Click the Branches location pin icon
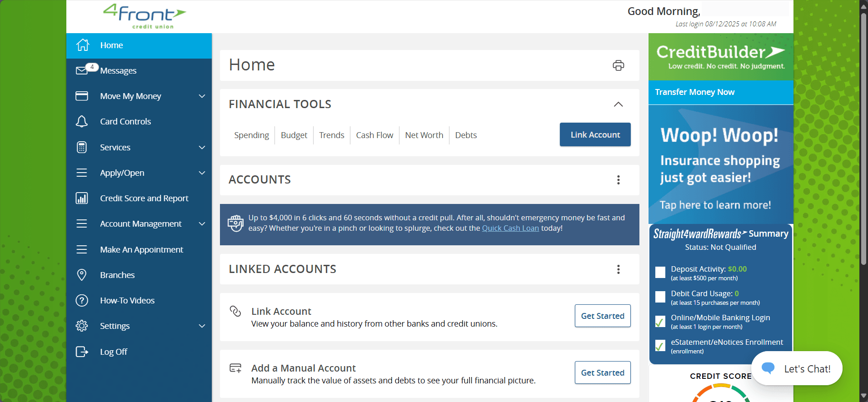This screenshot has height=402, width=868. pos(82,275)
